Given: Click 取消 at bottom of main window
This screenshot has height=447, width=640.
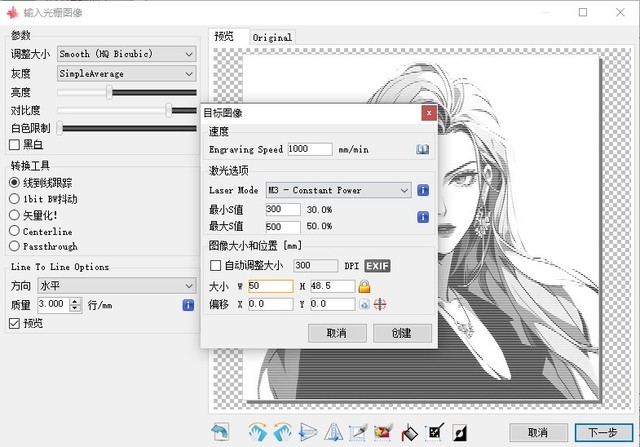Looking at the screenshot, I should click(538, 432).
